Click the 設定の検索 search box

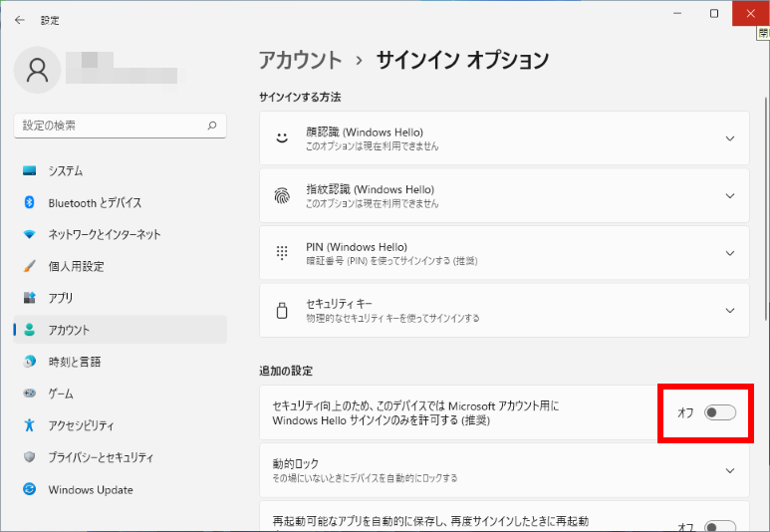(x=121, y=126)
